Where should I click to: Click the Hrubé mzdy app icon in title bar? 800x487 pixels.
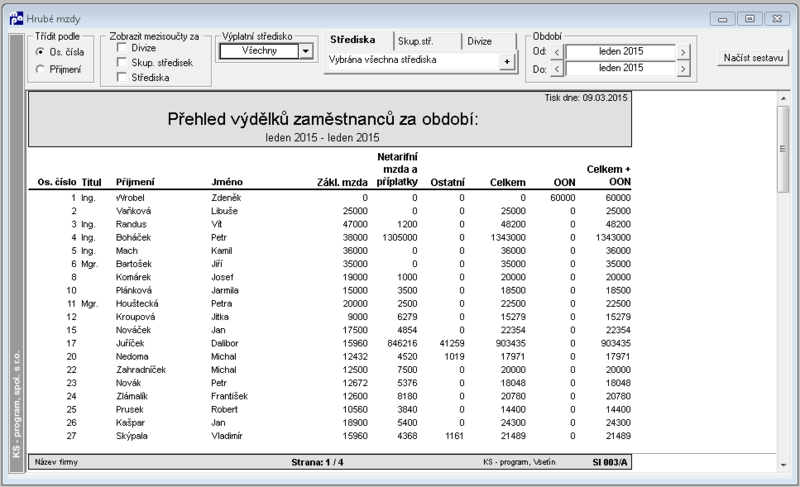(x=16, y=18)
